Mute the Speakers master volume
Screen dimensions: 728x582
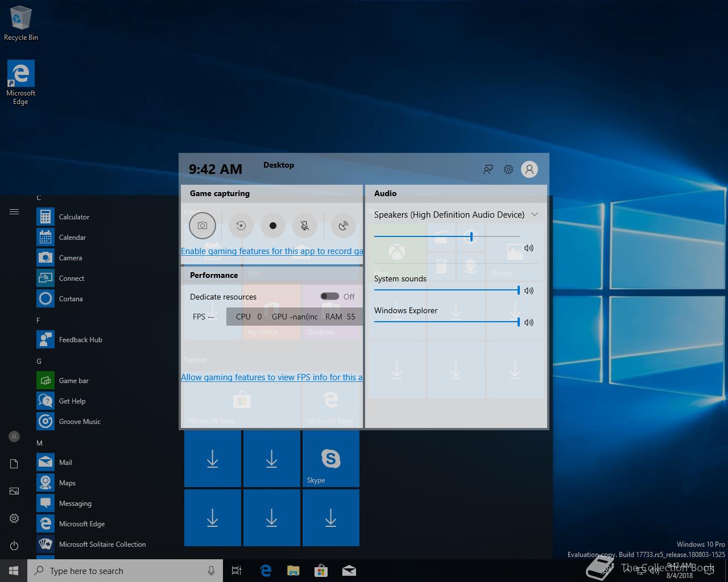[529, 248]
